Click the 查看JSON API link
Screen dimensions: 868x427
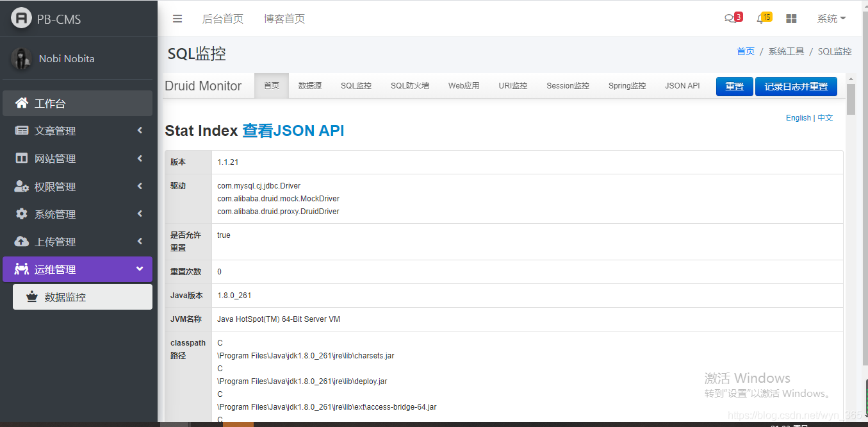point(293,130)
